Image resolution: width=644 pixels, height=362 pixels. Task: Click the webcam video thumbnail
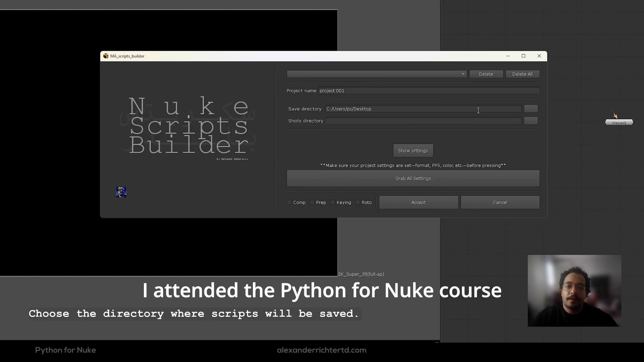(574, 291)
